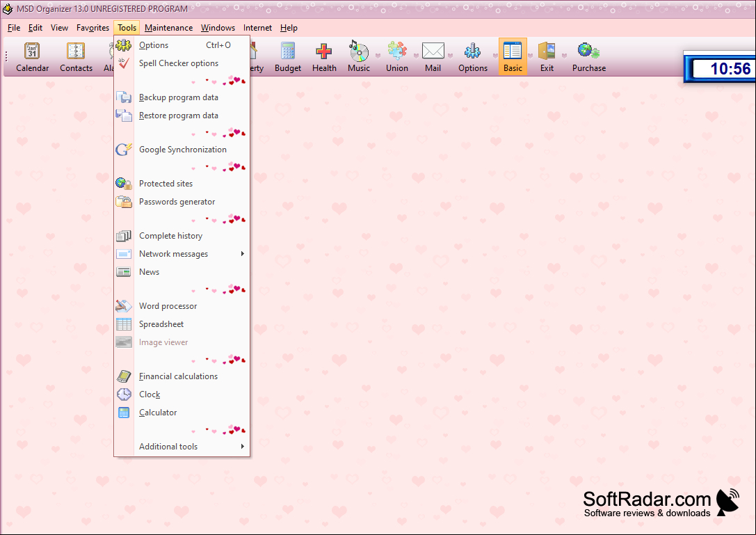The height and width of the screenshot is (535, 756).
Task: Open the Help menu
Action: pos(289,28)
